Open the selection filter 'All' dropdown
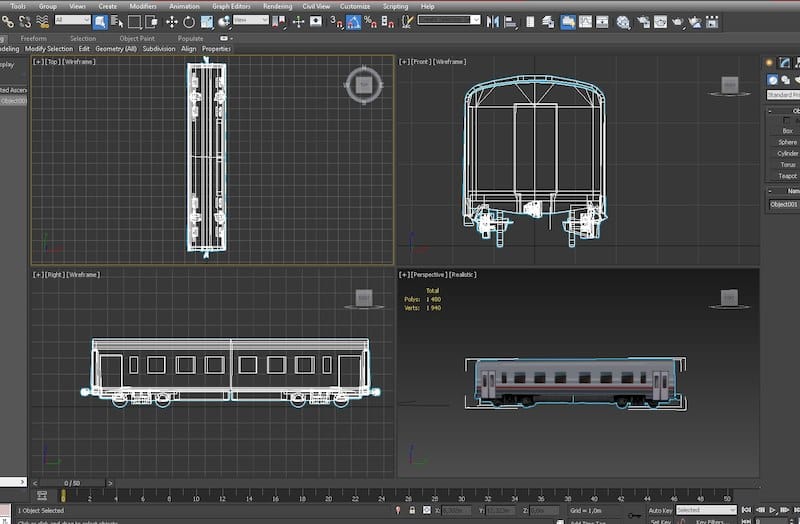 click(72, 20)
